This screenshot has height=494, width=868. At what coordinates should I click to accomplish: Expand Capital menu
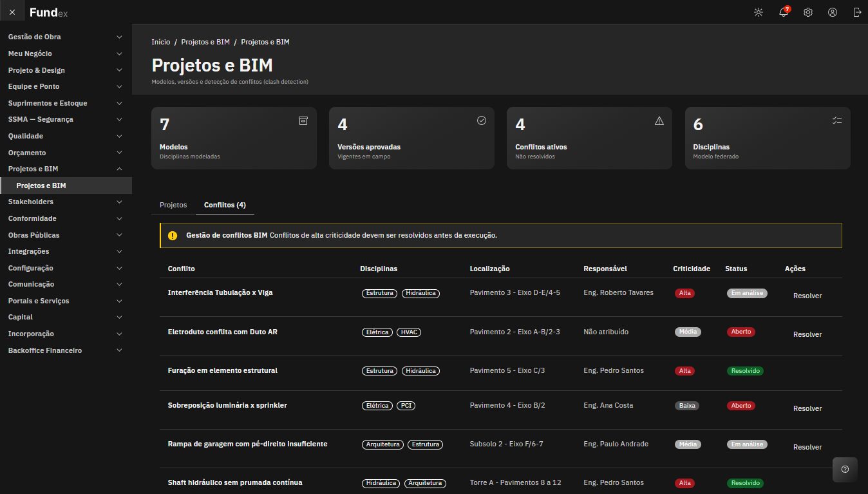66,317
